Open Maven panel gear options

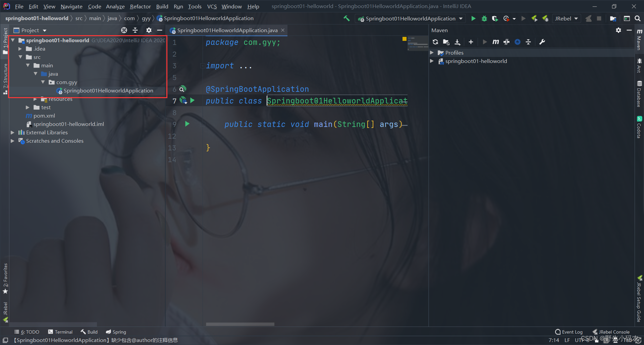pyautogui.click(x=619, y=30)
